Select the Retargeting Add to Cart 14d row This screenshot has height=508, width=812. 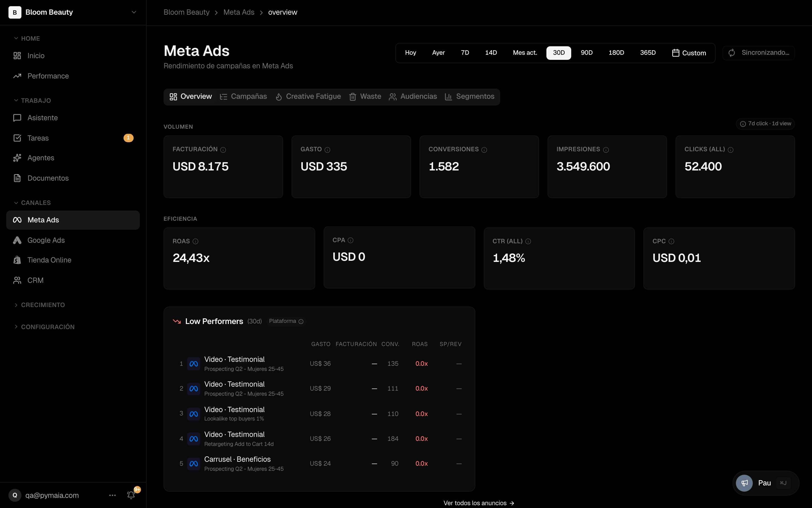pos(319,439)
